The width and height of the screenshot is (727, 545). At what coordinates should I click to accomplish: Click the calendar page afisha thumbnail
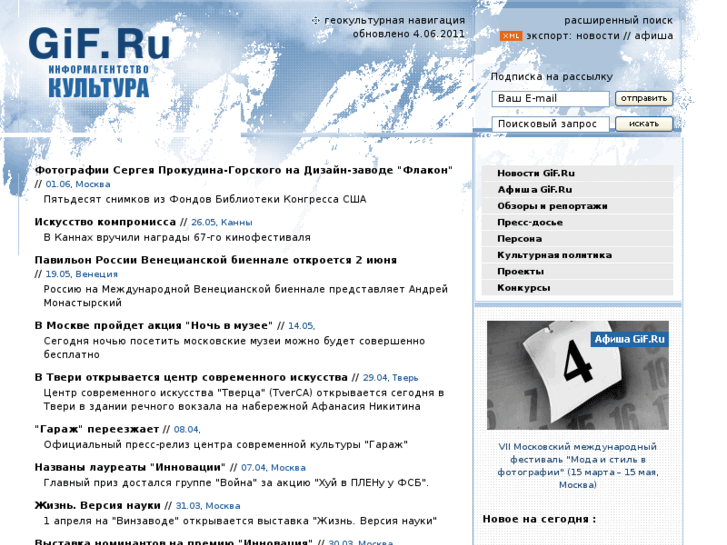[x=578, y=375]
